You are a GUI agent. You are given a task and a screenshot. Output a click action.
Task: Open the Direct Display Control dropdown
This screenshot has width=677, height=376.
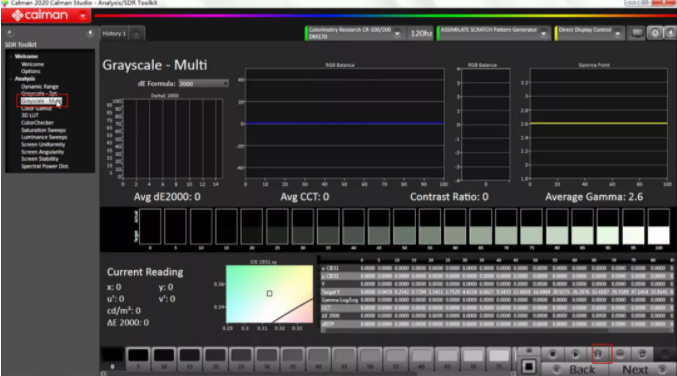pyautogui.click(x=617, y=33)
